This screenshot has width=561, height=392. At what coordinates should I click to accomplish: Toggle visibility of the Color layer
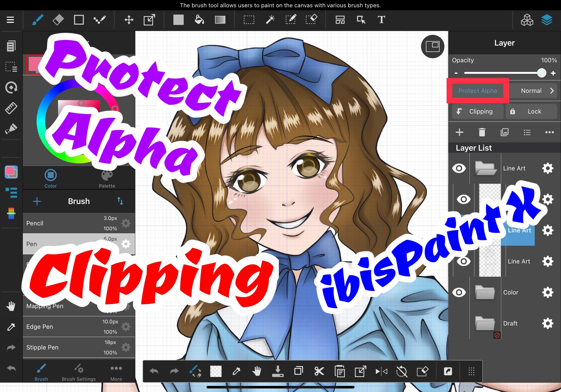click(459, 292)
